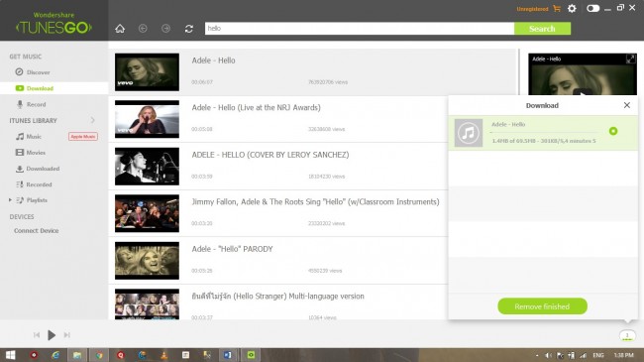Image resolution: width=644 pixels, height=362 pixels.
Task: Skip to the next track
Action: click(66, 335)
